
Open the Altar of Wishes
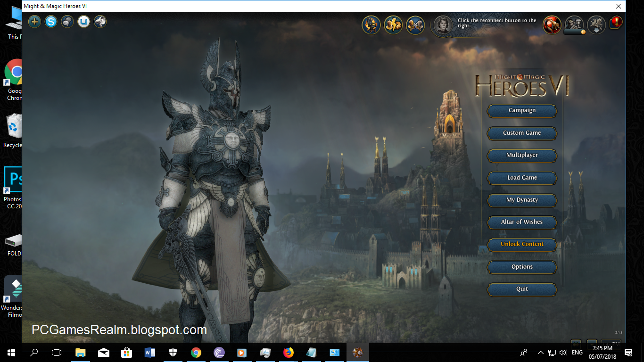point(522,222)
